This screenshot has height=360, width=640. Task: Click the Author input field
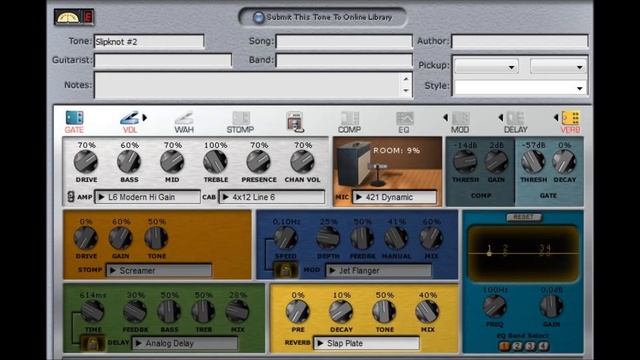[x=520, y=41]
